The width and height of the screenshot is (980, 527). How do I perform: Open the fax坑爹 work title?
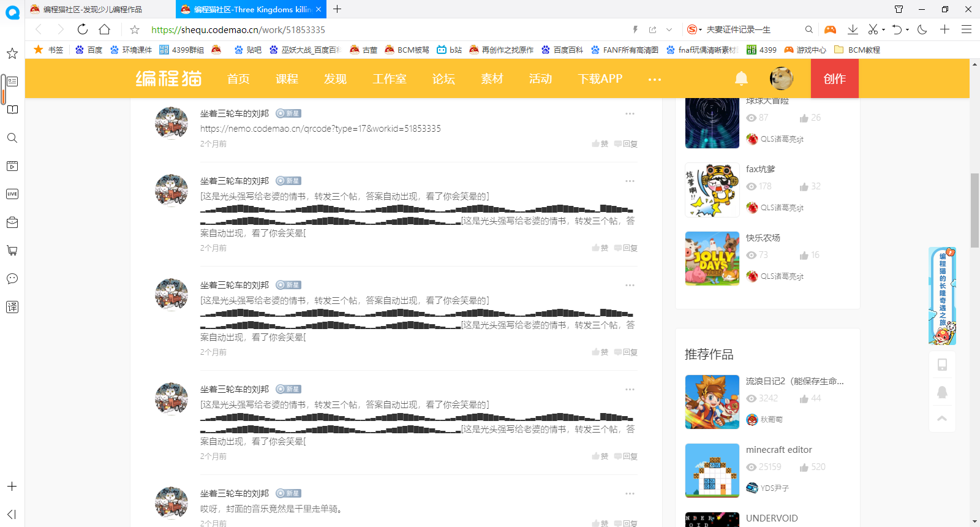pyautogui.click(x=761, y=169)
